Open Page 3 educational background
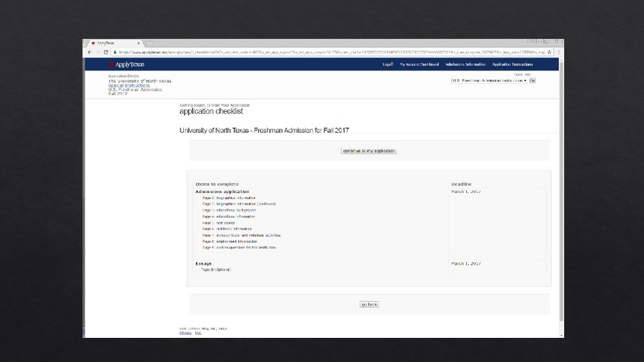This screenshot has width=644, height=362. 229,210
